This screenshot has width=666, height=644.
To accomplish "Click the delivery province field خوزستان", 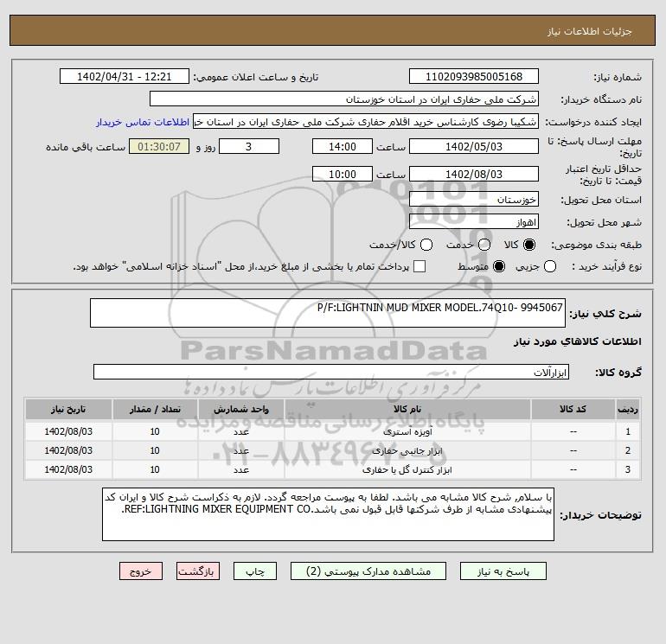I will [x=474, y=200].
